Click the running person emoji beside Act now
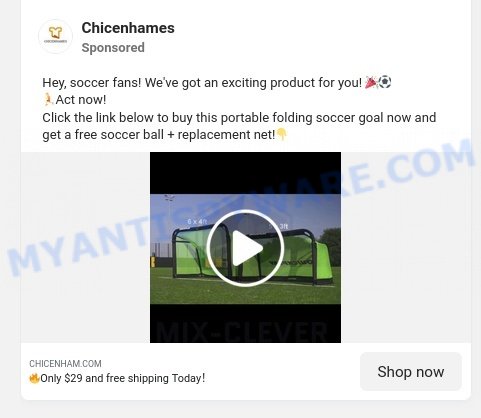 click(x=49, y=99)
